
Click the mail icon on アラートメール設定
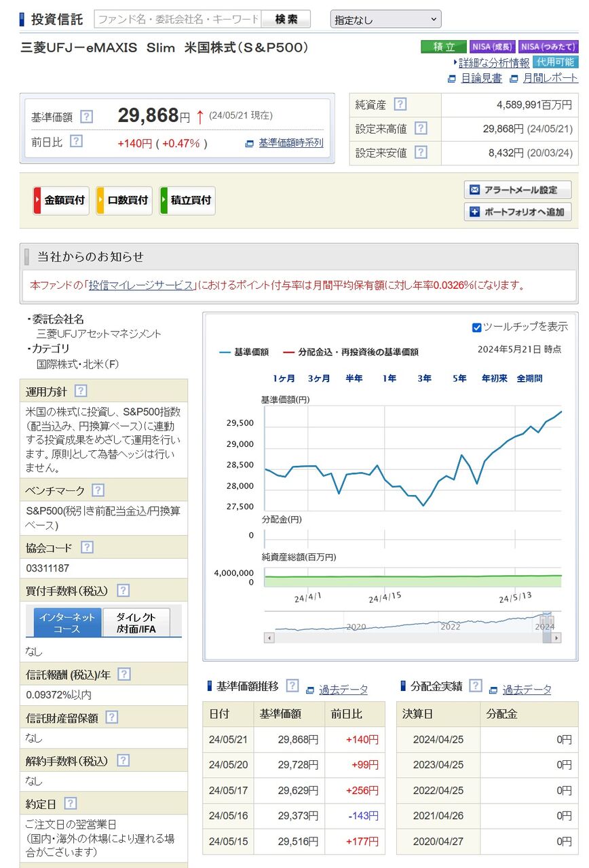(x=475, y=190)
